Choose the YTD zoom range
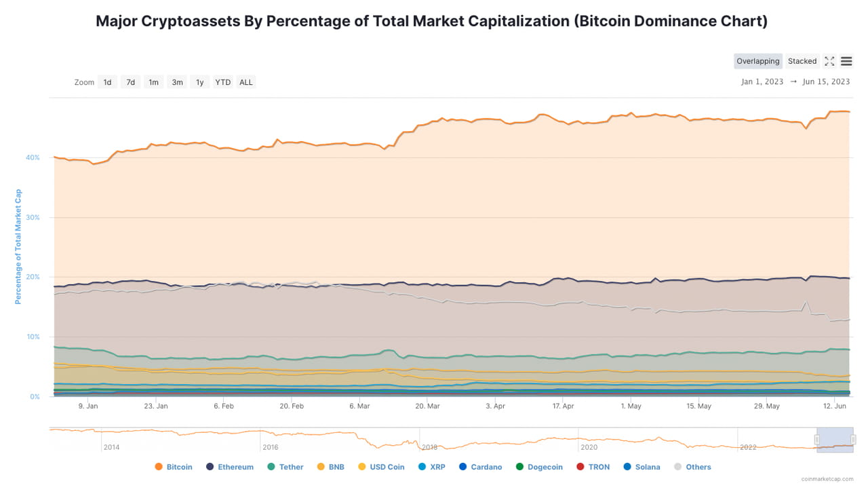The width and height of the screenshot is (868, 494). [x=222, y=82]
